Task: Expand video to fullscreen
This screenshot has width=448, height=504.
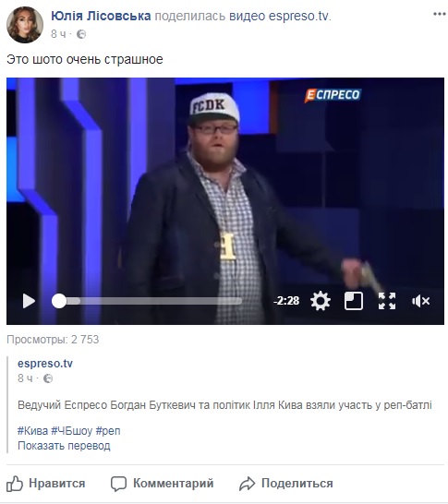Action: tap(387, 301)
